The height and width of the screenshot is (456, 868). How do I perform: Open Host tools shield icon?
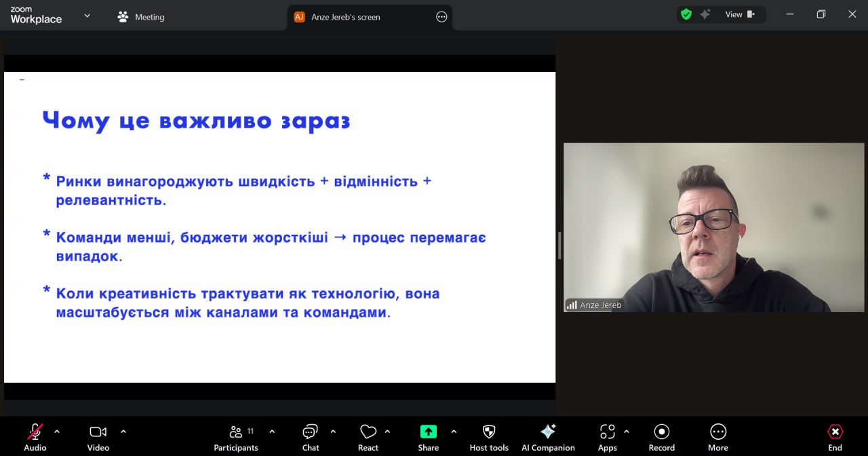point(489,432)
